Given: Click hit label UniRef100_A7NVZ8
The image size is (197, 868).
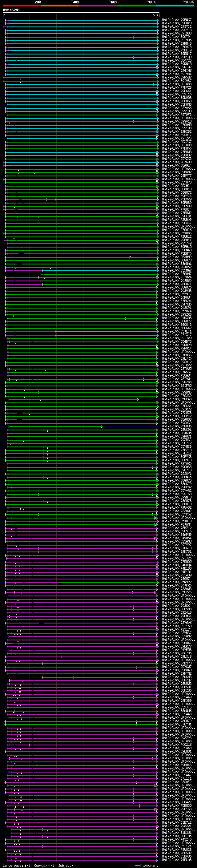Looking at the screenshot, I should 177,88.
